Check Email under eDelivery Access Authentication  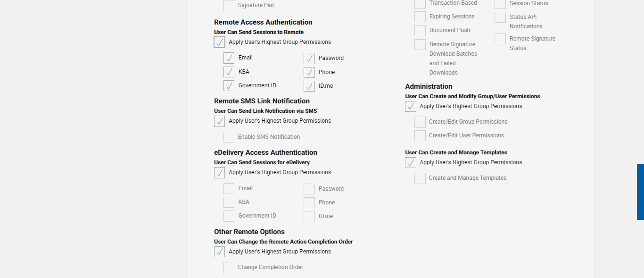pyautogui.click(x=229, y=189)
